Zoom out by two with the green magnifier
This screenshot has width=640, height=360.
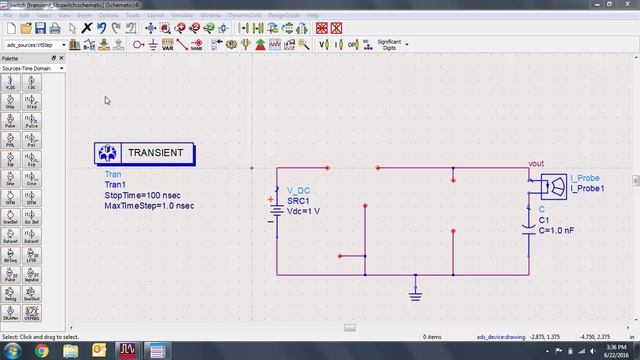coord(209,28)
